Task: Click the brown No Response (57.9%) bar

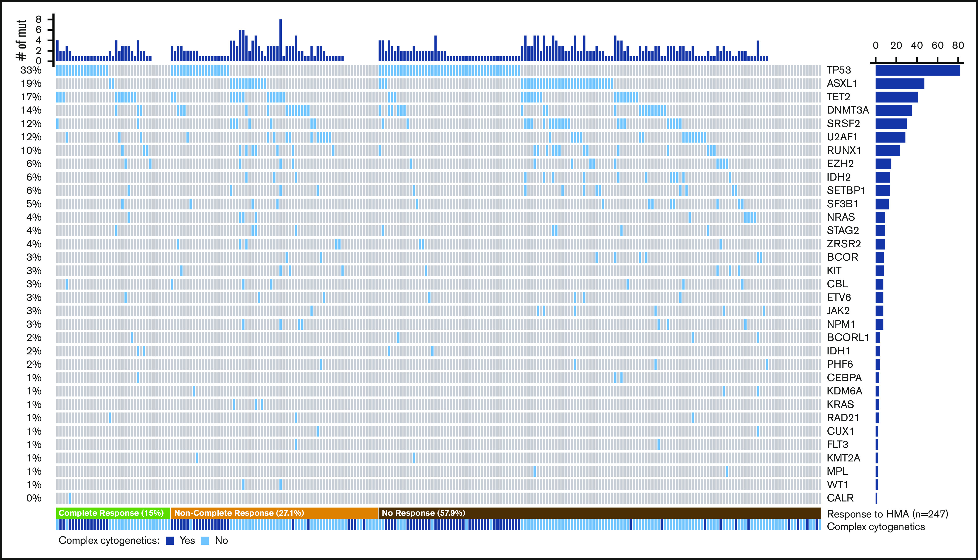Action: 600,513
